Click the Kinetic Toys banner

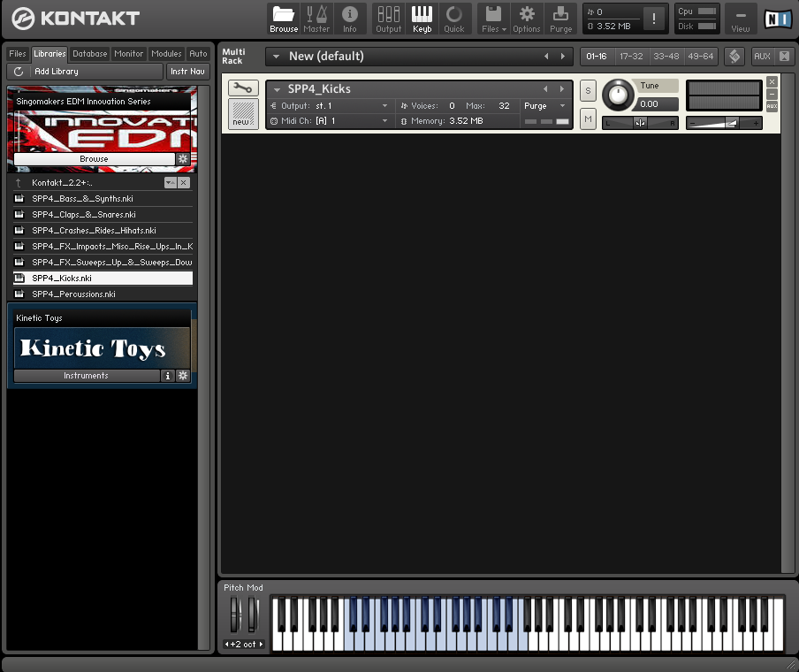[102, 348]
